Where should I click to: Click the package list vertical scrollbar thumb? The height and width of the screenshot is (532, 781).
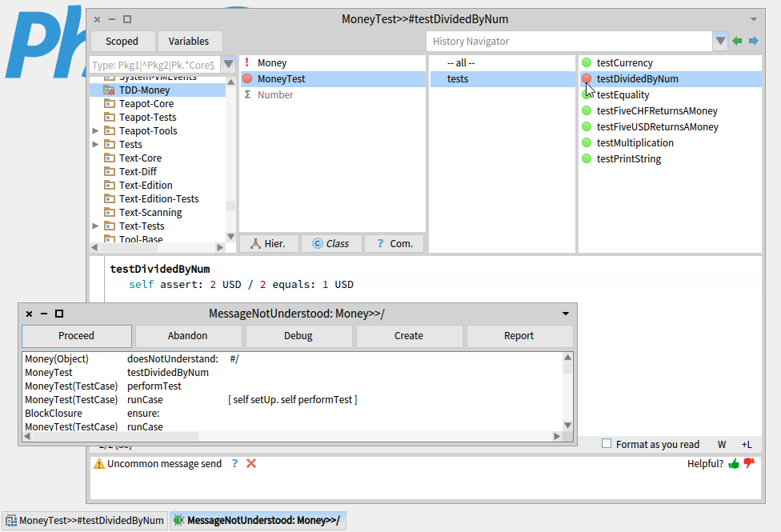click(230, 206)
